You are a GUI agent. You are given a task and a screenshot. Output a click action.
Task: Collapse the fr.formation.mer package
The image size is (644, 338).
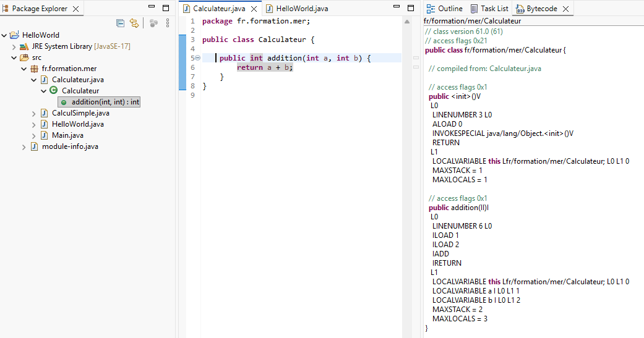click(x=24, y=69)
